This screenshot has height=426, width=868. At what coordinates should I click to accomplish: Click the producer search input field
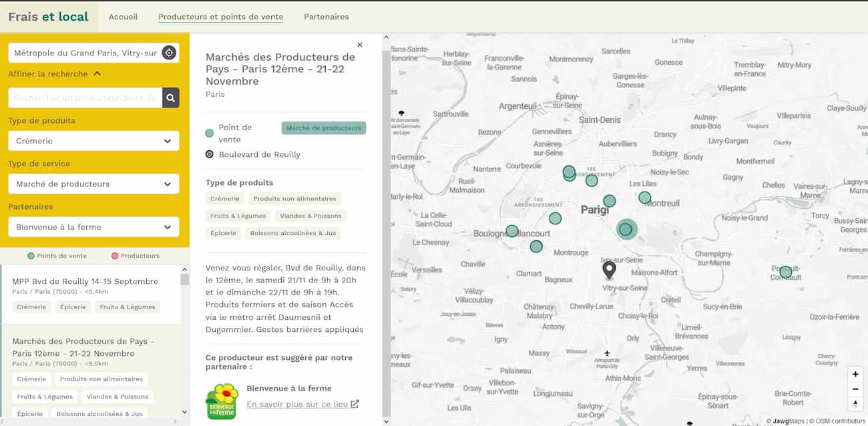click(x=85, y=98)
